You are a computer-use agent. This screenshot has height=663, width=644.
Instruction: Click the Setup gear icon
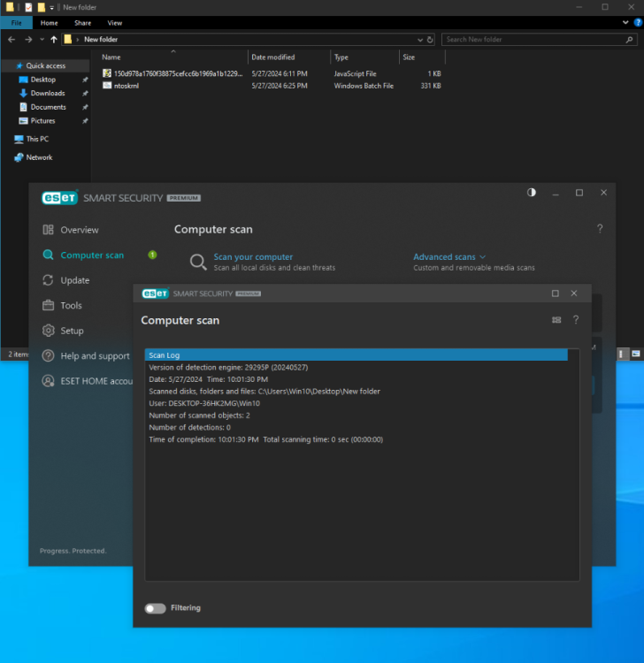pyautogui.click(x=49, y=331)
